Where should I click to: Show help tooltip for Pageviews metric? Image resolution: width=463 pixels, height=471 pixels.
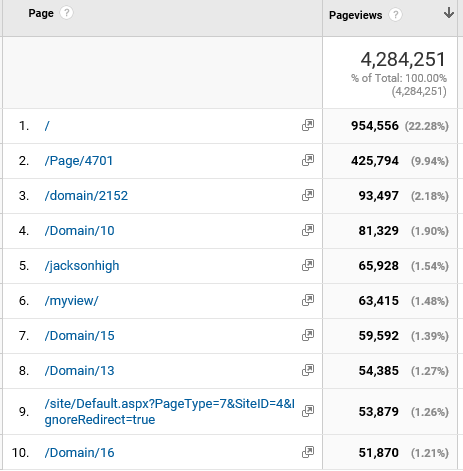tap(395, 15)
